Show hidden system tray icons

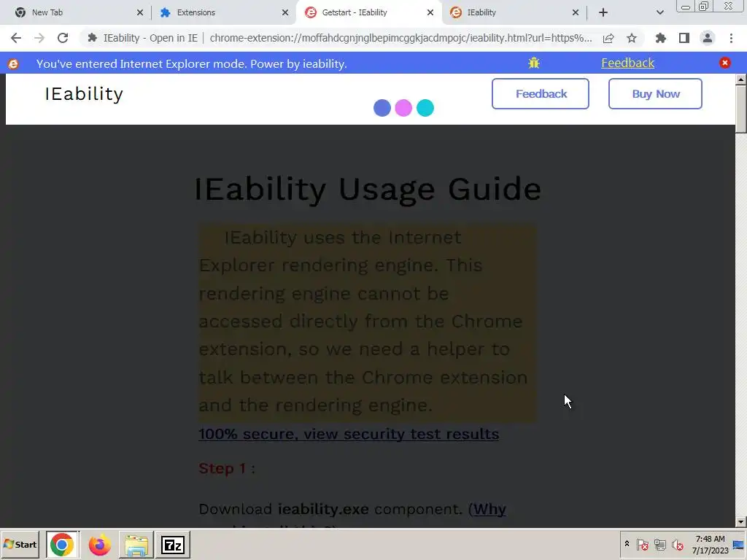627,544
